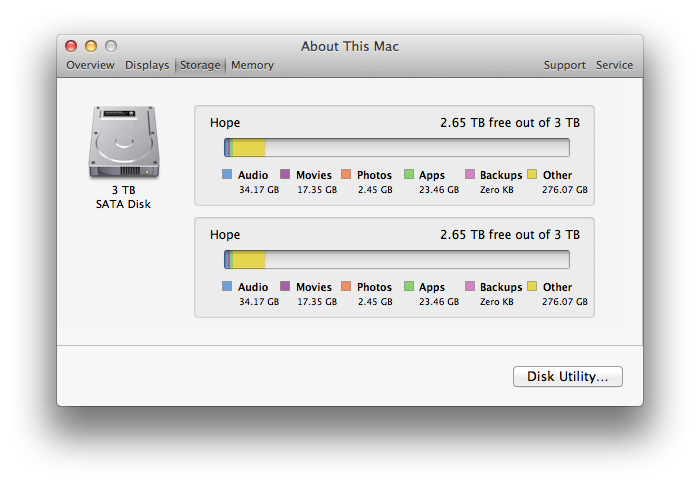Click the purple Movies legend square in first Hope volume
Image resolution: width=700 pixels, height=485 pixels.
pos(285,174)
